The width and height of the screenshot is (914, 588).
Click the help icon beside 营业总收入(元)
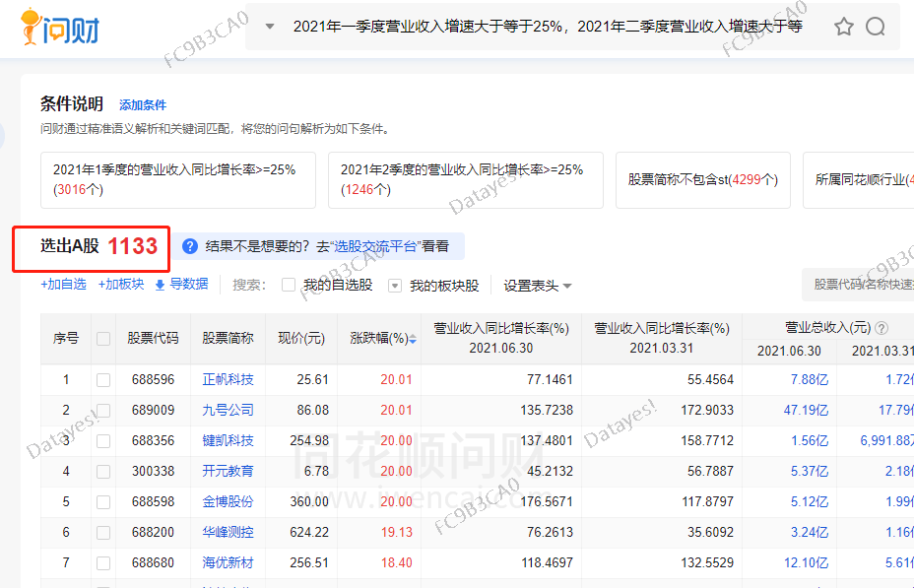(x=881, y=328)
